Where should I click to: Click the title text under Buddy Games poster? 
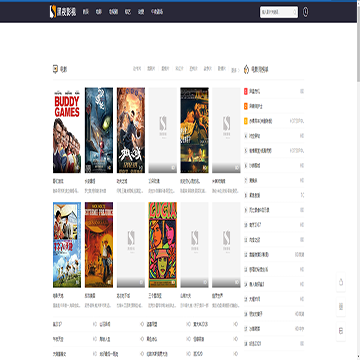[58, 182]
